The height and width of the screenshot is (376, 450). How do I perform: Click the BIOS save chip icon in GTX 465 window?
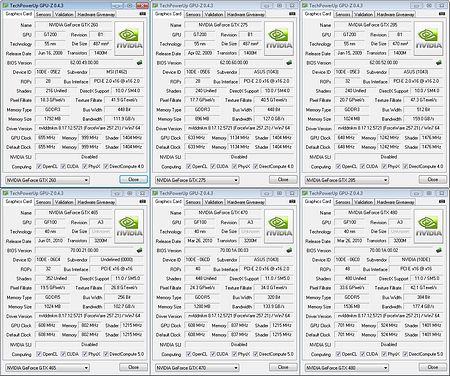pyautogui.click(x=139, y=250)
